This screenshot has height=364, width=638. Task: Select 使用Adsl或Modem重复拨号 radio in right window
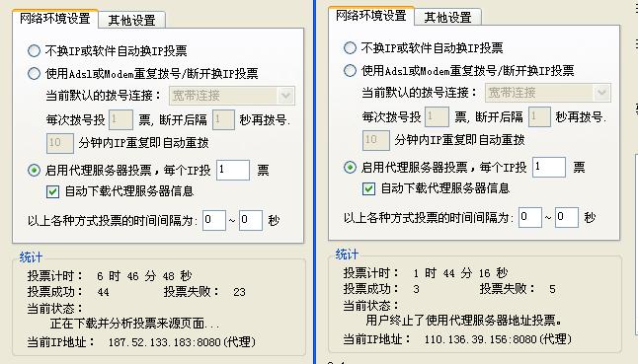[350, 71]
